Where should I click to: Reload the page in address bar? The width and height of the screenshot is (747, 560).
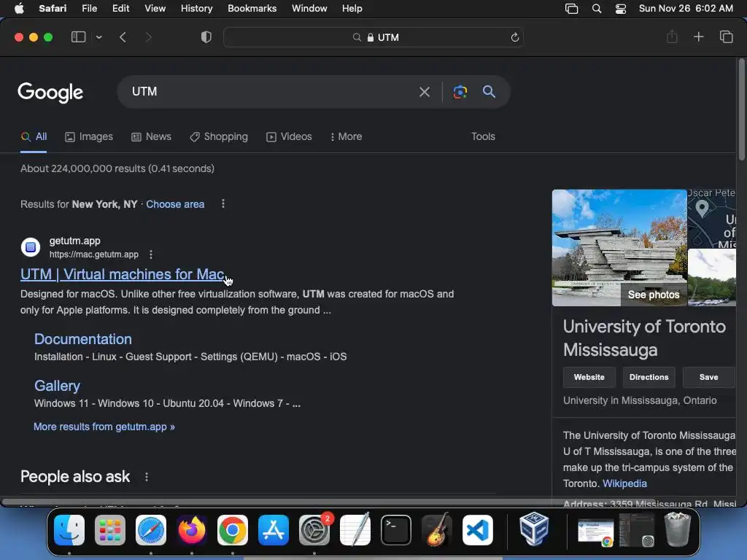coord(514,37)
